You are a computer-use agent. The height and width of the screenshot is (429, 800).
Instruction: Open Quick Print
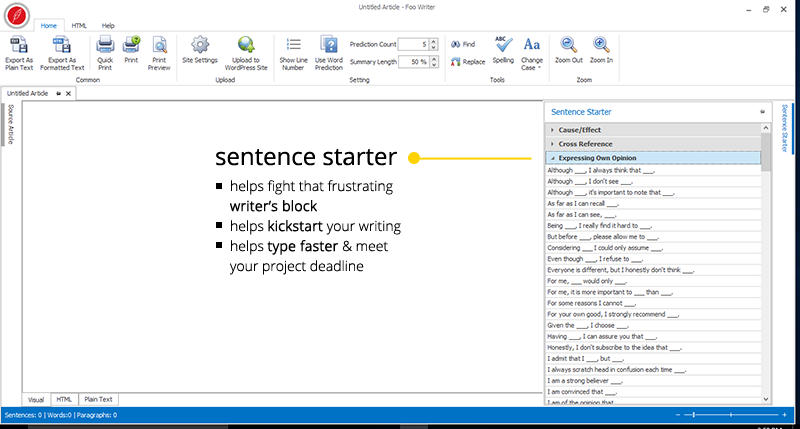click(x=105, y=44)
